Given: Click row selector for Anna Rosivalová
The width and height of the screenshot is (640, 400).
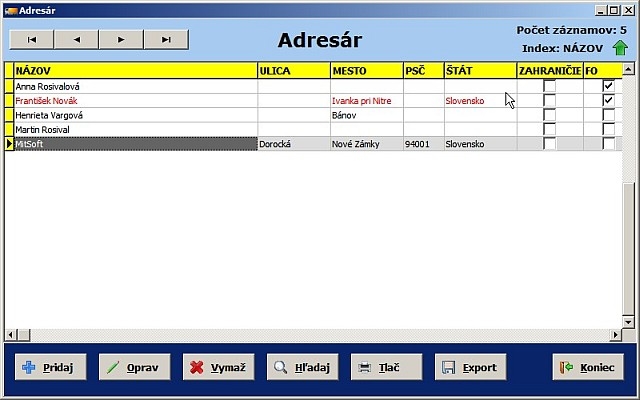Looking at the screenshot, I should (9, 86).
